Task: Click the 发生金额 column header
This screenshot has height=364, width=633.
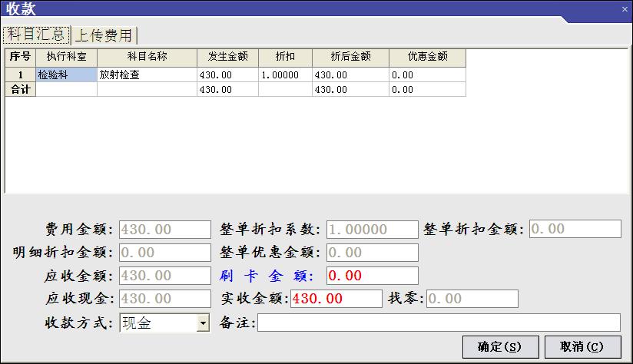Action: 227,57
